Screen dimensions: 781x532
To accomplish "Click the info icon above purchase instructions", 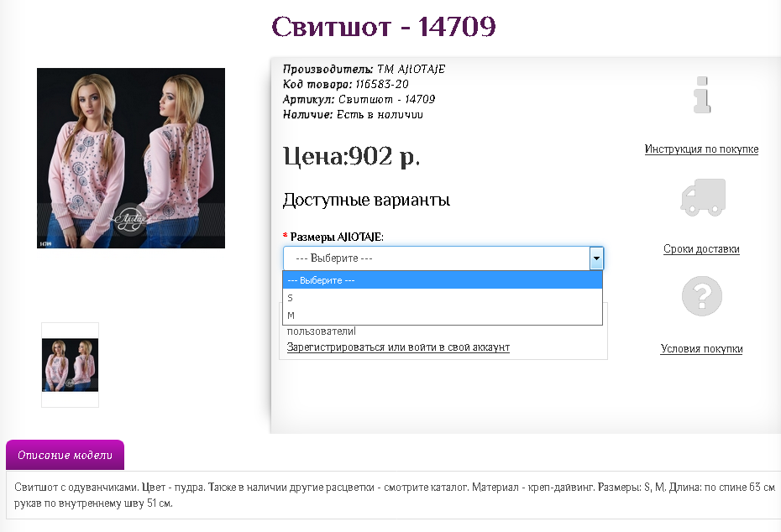I will point(702,95).
